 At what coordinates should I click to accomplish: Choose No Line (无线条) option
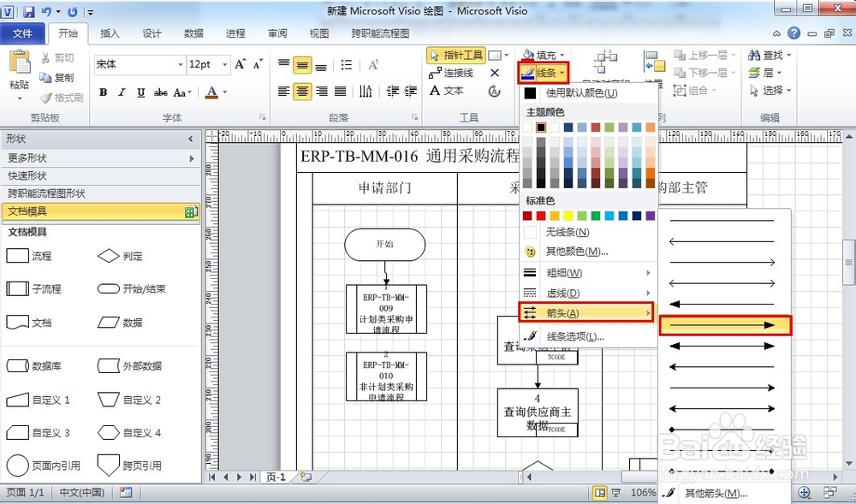click(x=587, y=233)
